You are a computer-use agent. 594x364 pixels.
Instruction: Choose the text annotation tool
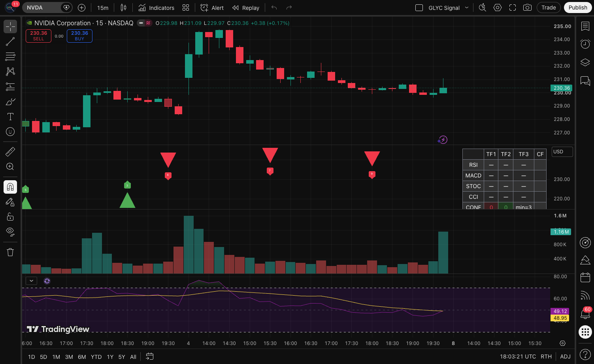[x=10, y=117]
